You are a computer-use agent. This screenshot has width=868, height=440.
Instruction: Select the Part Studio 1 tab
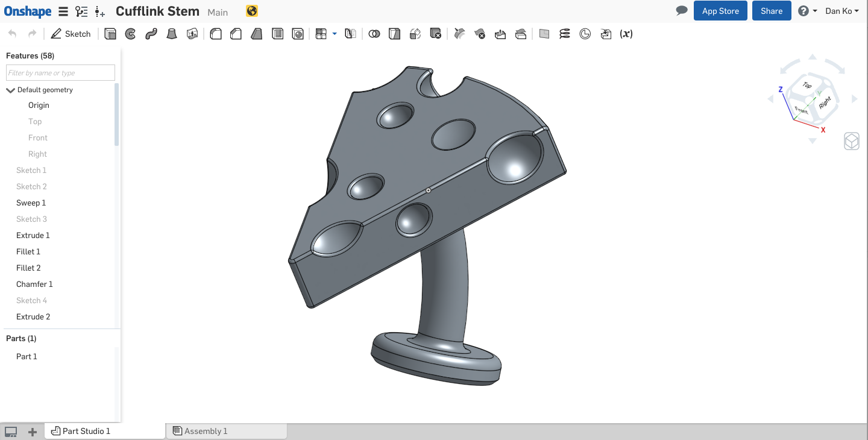[x=86, y=431]
